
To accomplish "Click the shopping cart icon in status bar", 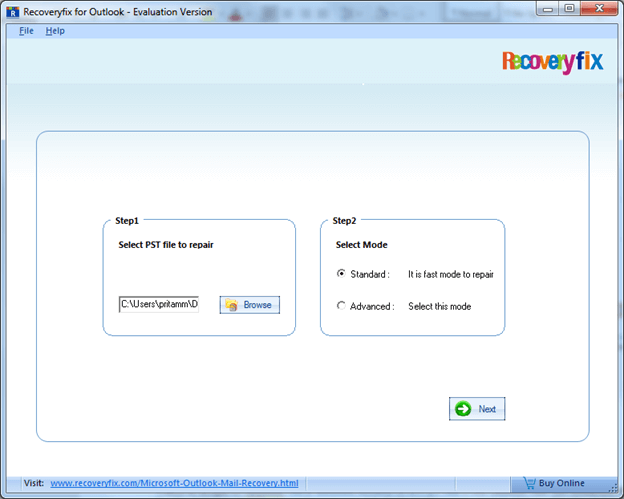I will point(529,483).
